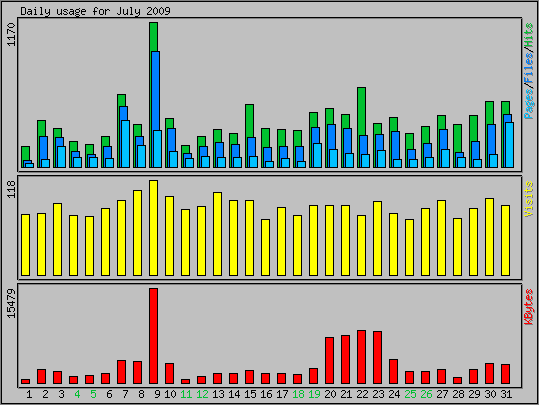Viewport: 539px width, 405px height.
Task: Click the tallest yellow Visits bar for day 9
Action: [x=154, y=228]
